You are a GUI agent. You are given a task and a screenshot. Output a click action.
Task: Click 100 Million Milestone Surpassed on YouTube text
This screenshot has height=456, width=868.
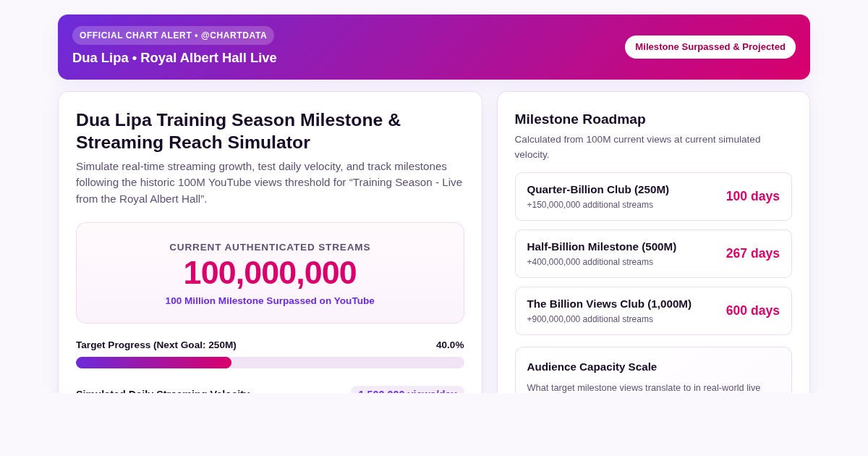[x=270, y=301]
